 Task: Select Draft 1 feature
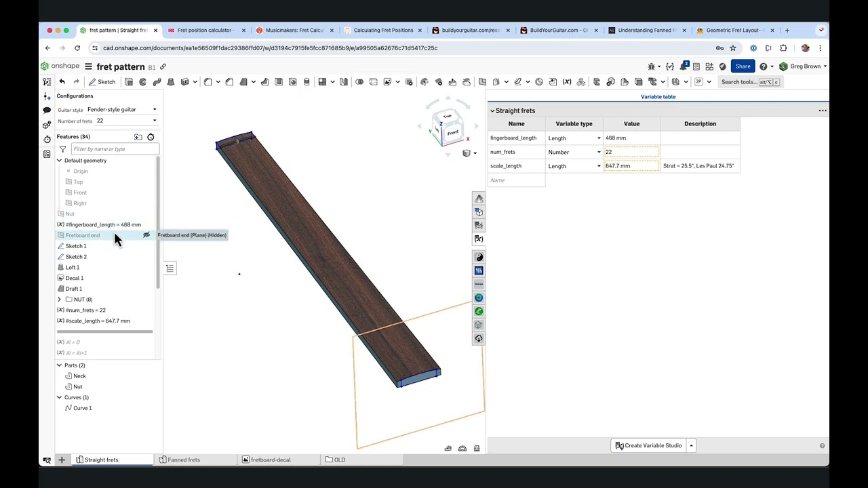pos(74,289)
